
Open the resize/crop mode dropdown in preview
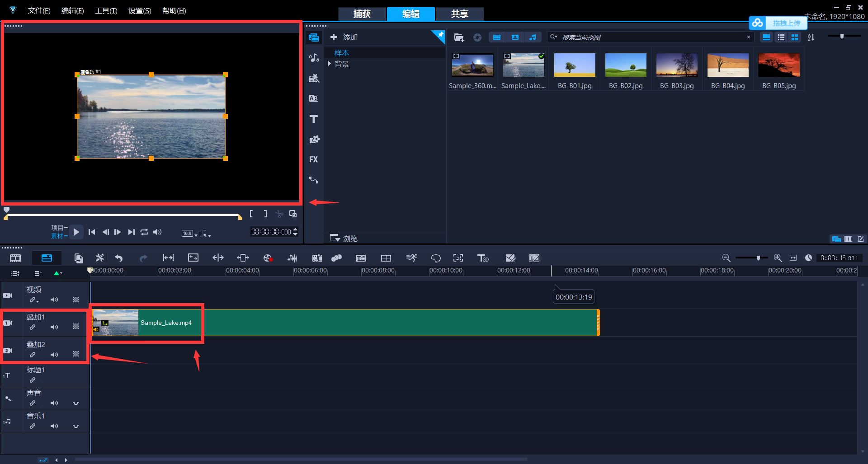205,234
